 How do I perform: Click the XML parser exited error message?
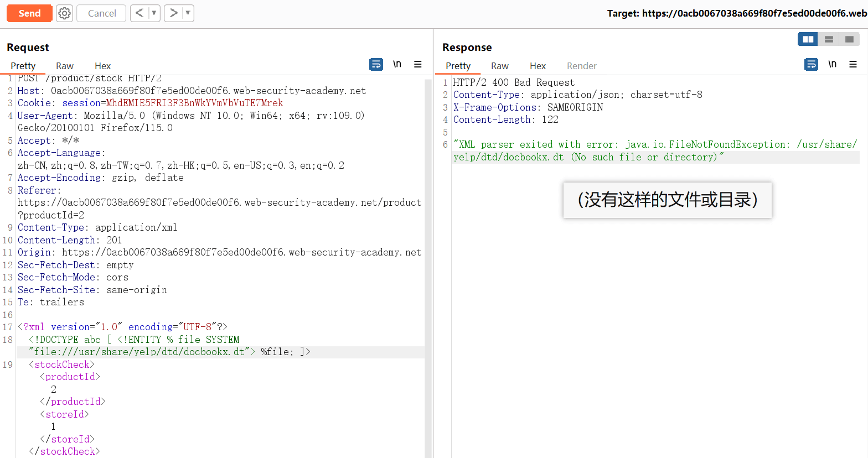[655, 150]
